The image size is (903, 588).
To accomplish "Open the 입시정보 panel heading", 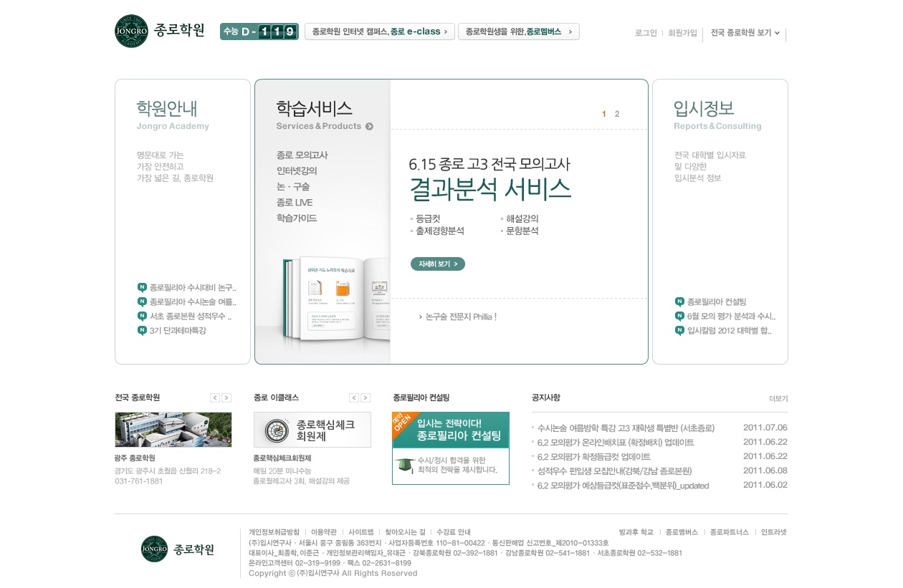I will click(704, 108).
